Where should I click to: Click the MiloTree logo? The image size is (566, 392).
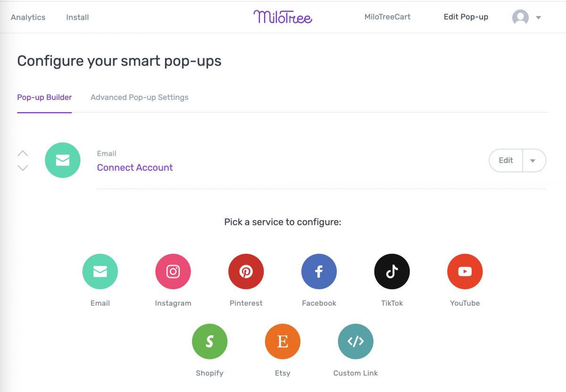(x=283, y=17)
